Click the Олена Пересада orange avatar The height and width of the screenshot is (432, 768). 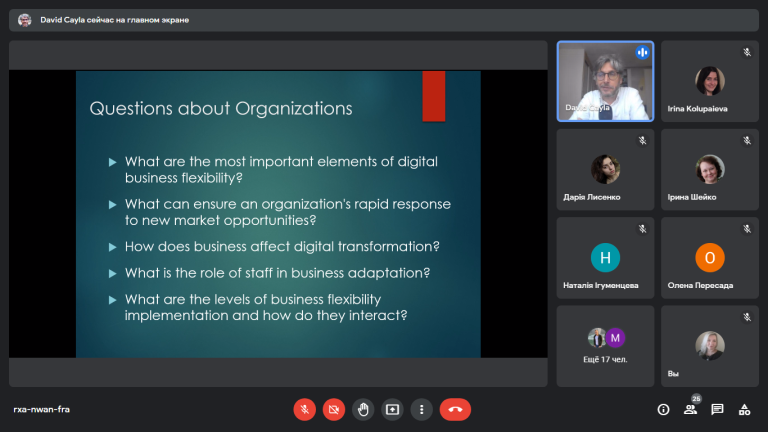710,258
